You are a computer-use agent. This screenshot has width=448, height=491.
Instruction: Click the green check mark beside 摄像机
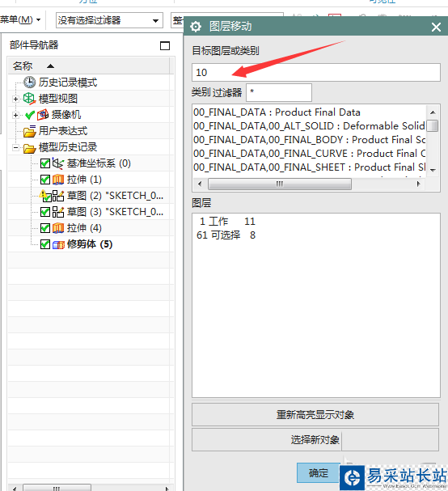(x=29, y=115)
